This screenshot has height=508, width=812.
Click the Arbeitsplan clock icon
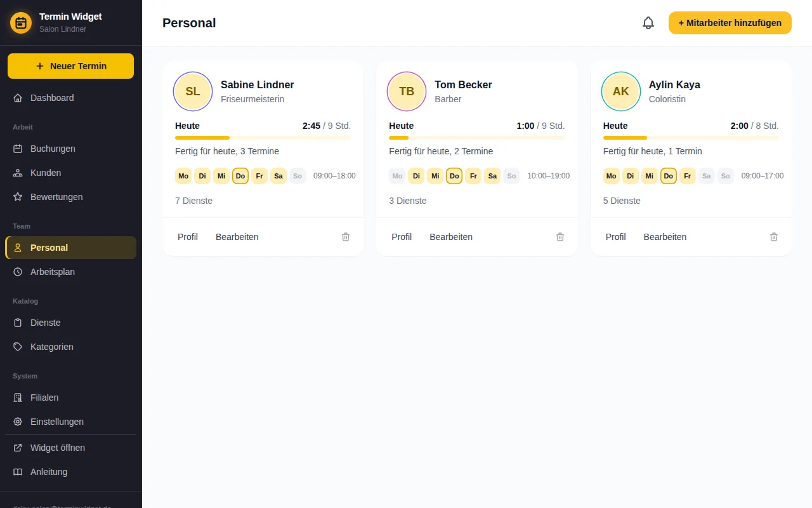[18, 272]
